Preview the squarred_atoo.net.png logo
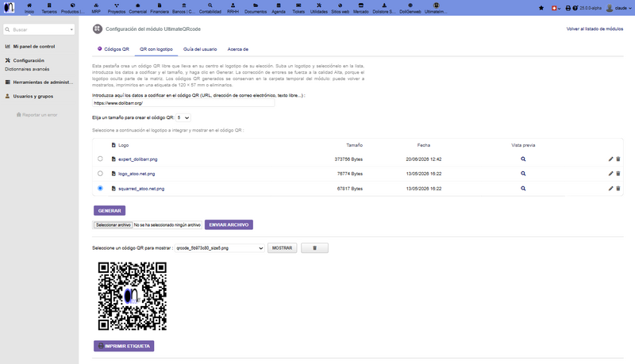This screenshot has height=364, width=635. (523, 189)
